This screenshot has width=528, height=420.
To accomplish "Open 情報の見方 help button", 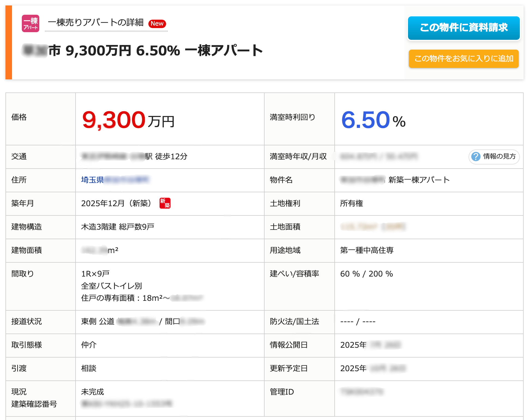I will pos(494,157).
